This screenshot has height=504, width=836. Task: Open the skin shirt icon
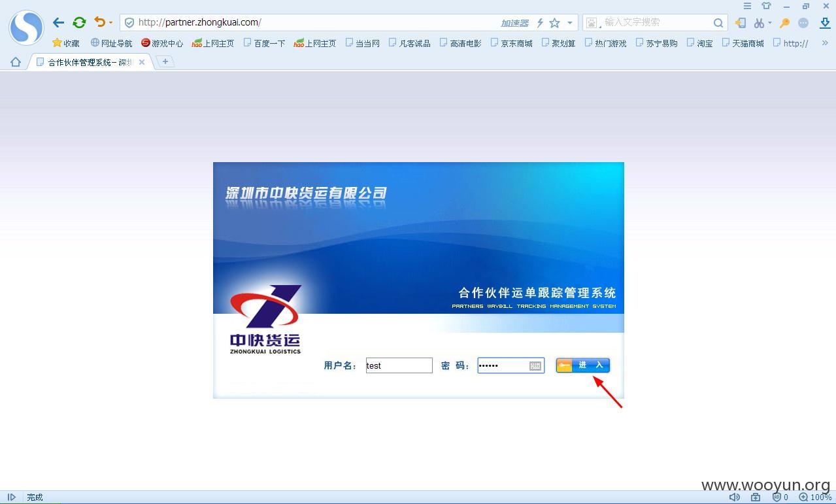[766, 6]
